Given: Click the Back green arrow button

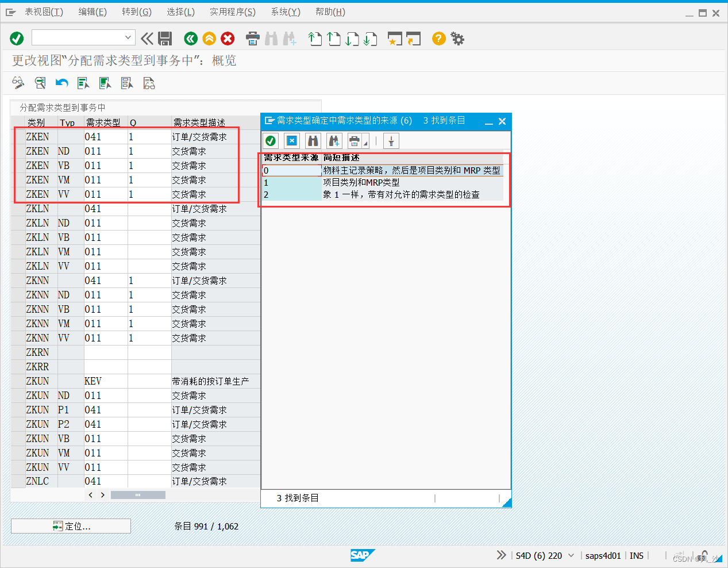Looking at the screenshot, I should [x=190, y=39].
